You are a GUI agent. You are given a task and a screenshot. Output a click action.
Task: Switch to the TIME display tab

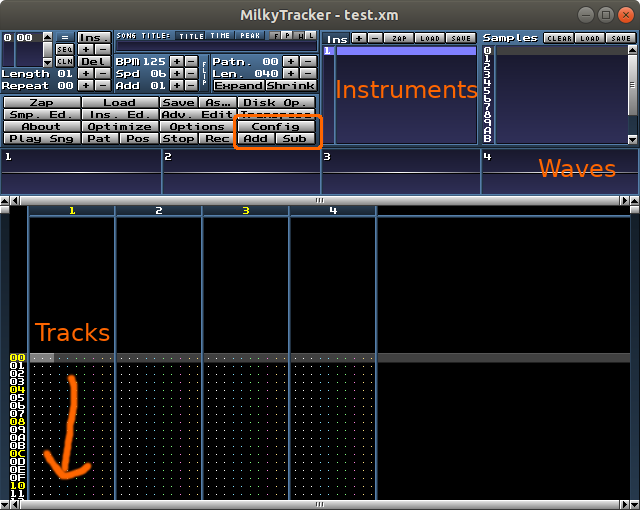(220, 36)
